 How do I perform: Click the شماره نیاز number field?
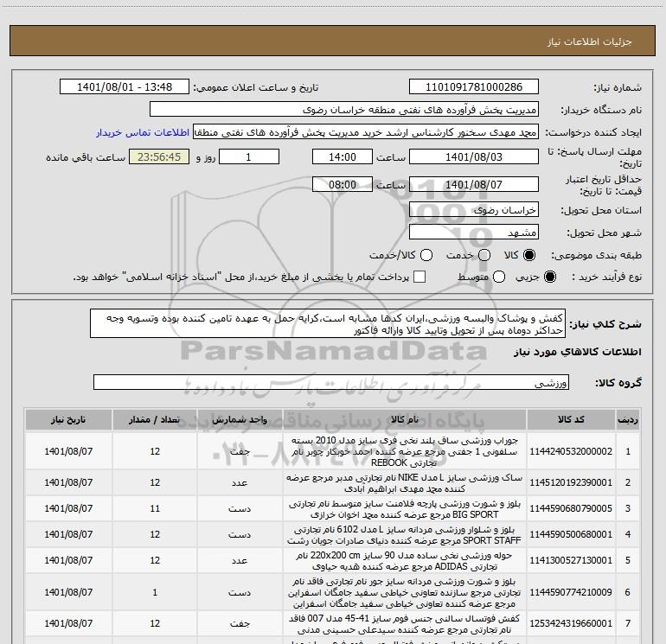[x=473, y=87]
